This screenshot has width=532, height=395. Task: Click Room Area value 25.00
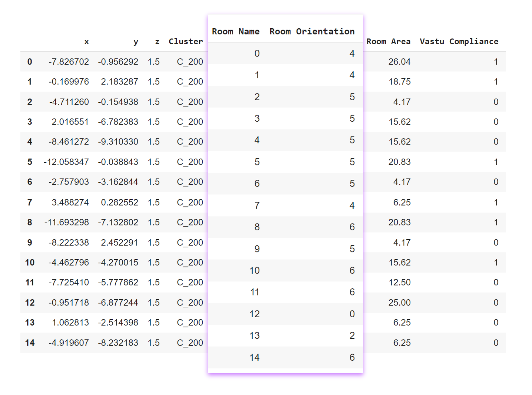[x=399, y=303]
